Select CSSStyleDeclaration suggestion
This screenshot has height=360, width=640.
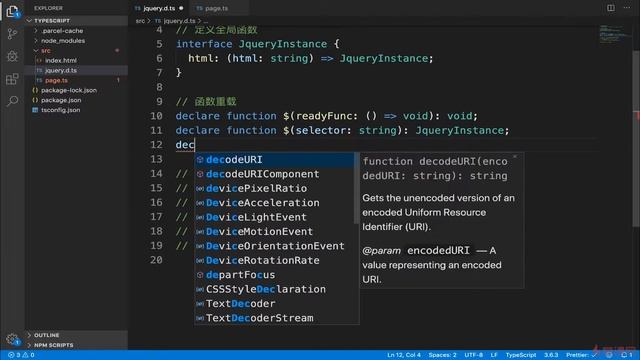[x=274, y=289]
